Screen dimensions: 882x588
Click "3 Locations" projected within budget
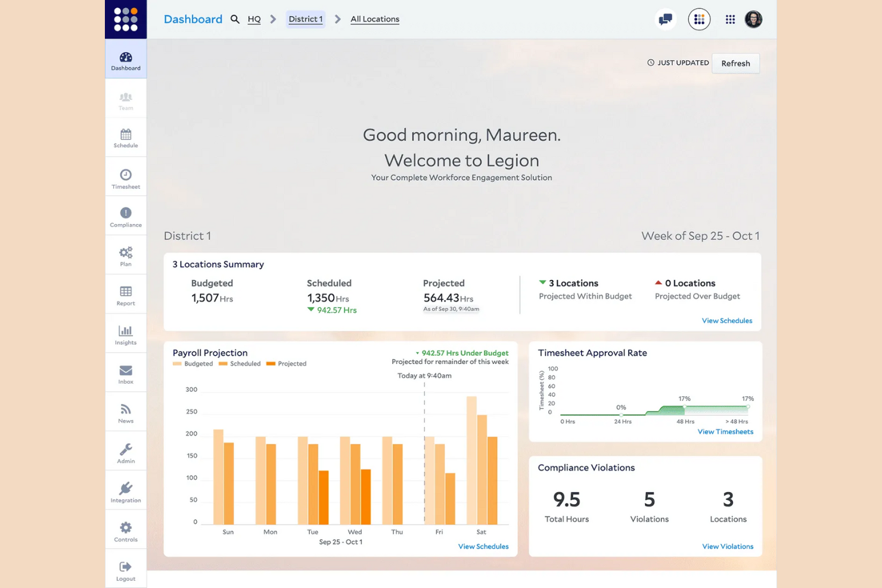[x=573, y=283]
